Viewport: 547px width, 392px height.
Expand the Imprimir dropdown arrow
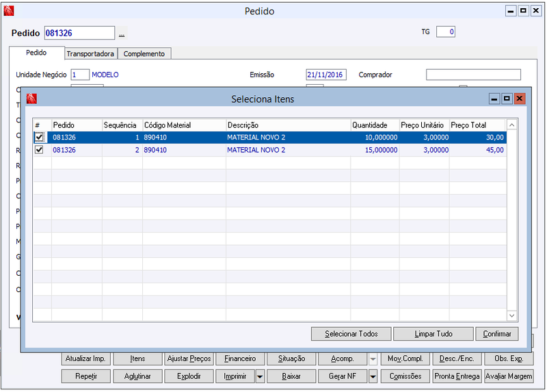click(x=260, y=377)
